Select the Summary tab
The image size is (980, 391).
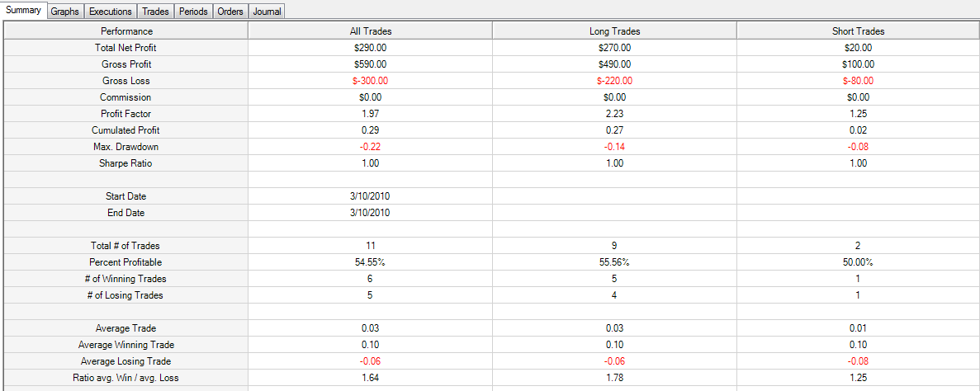pyautogui.click(x=23, y=10)
